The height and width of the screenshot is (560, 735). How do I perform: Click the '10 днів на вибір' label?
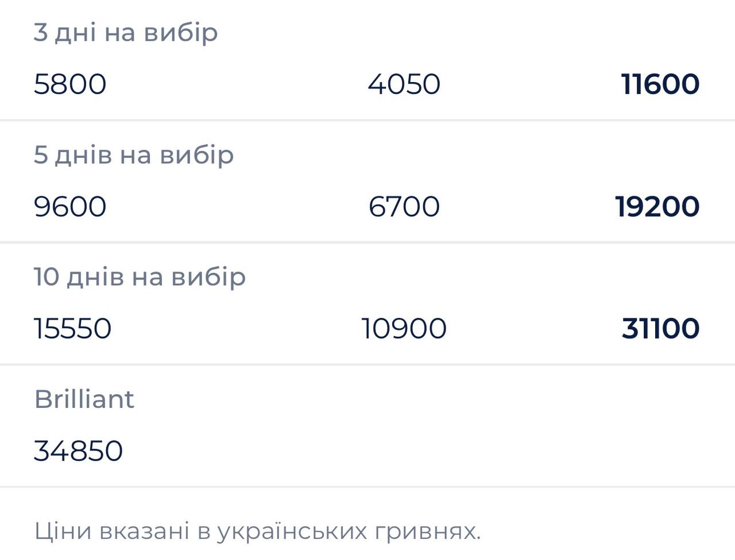[x=140, y=277]
